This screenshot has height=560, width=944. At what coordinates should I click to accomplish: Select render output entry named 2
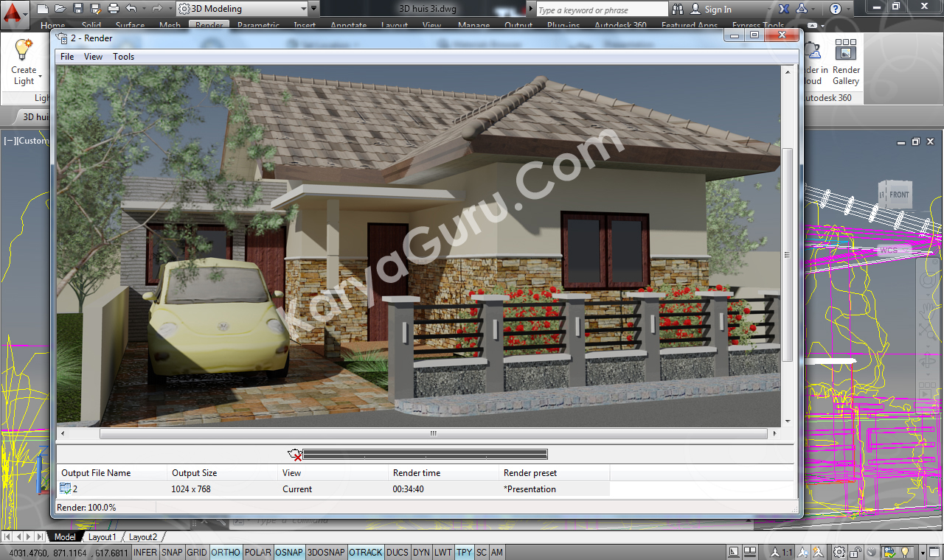pyautogui.click(x=74, y=489)
